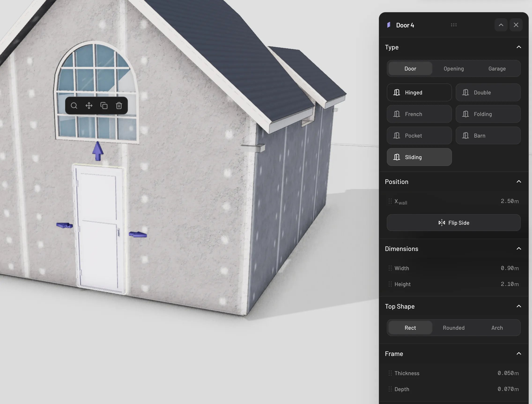The image size is (532, 404).
Task: Select the Rounded top shape
Action: (454, 328)
